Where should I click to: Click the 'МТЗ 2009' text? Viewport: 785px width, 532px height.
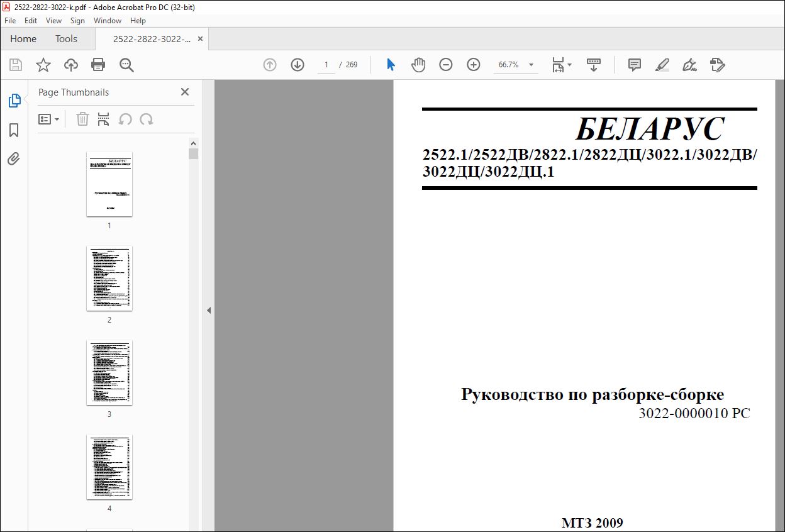click(593, 523)
